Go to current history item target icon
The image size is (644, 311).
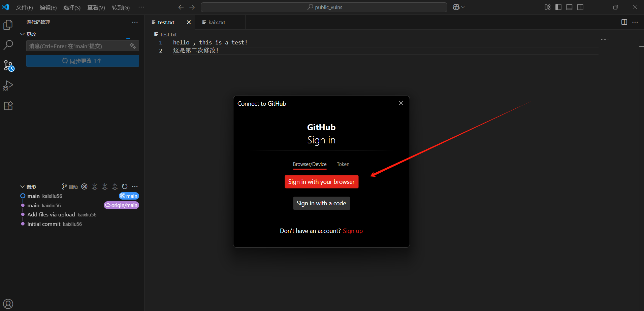[x=85, y=186]
